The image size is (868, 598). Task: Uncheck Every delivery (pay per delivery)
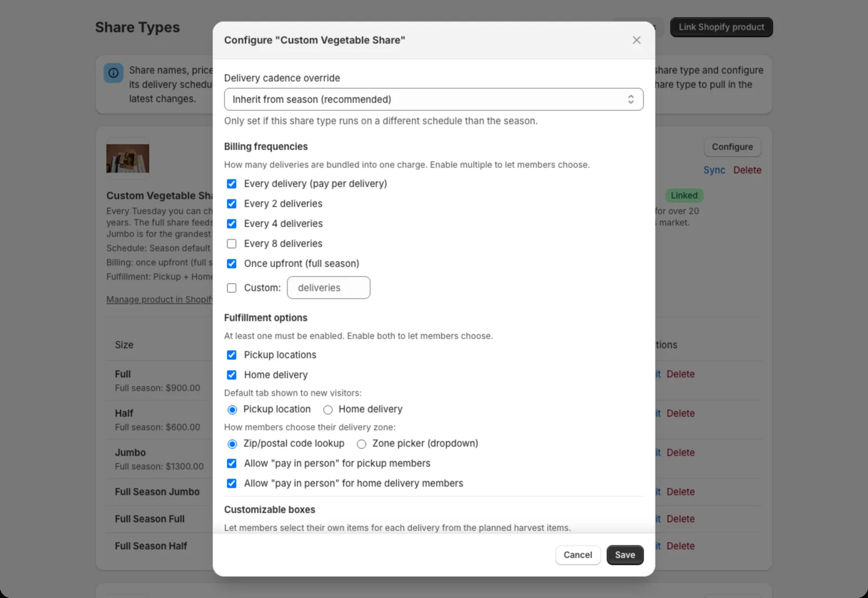[x=232, y=184]
